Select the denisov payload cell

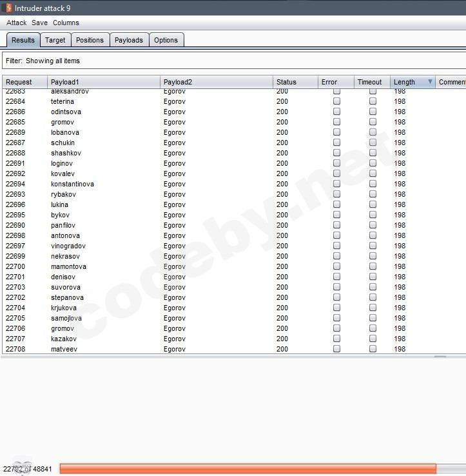click(63, 277)
